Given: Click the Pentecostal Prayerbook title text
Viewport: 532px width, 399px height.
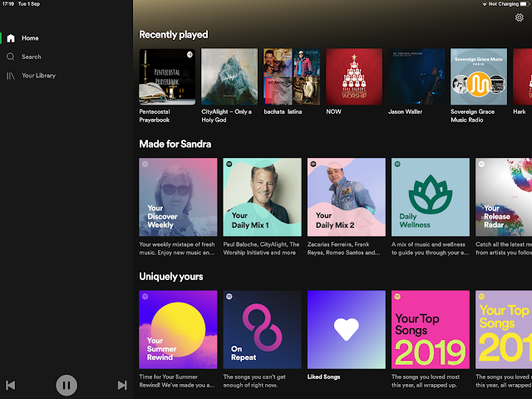Looking at the screenshot, I should click(155, 116).
